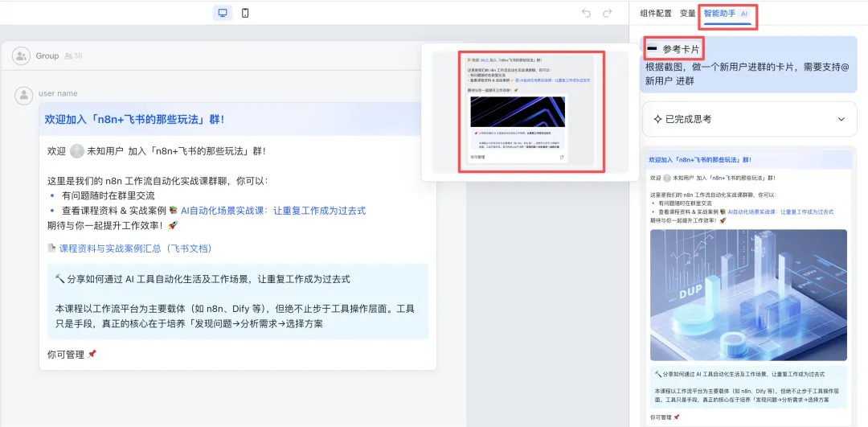868x427 pixels.
Task: Click the DUP chart image in assistant card
Action: [748, 295]
